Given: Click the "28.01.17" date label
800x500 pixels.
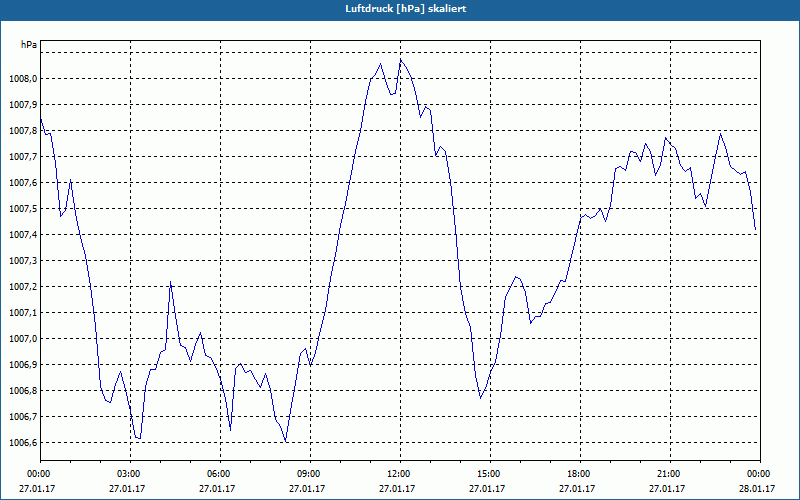Looking at the screenshot, I should pyautogui.click(x=757, y=489).
